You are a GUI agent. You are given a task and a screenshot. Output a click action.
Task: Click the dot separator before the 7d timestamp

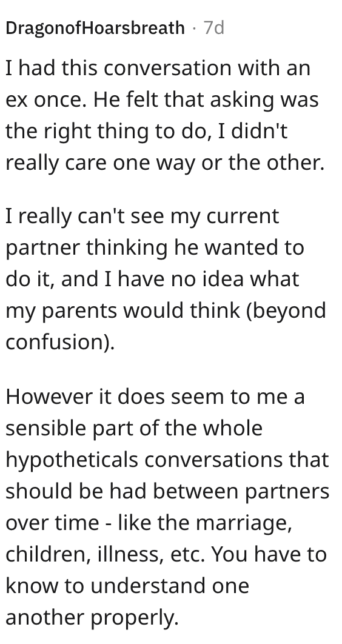(x=195, y=29)
